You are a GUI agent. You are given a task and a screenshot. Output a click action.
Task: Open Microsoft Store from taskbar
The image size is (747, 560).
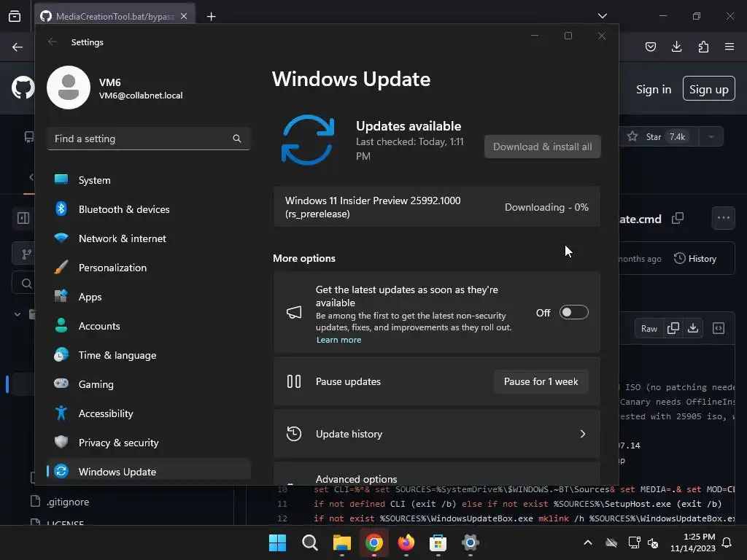[x=438, y=542]
